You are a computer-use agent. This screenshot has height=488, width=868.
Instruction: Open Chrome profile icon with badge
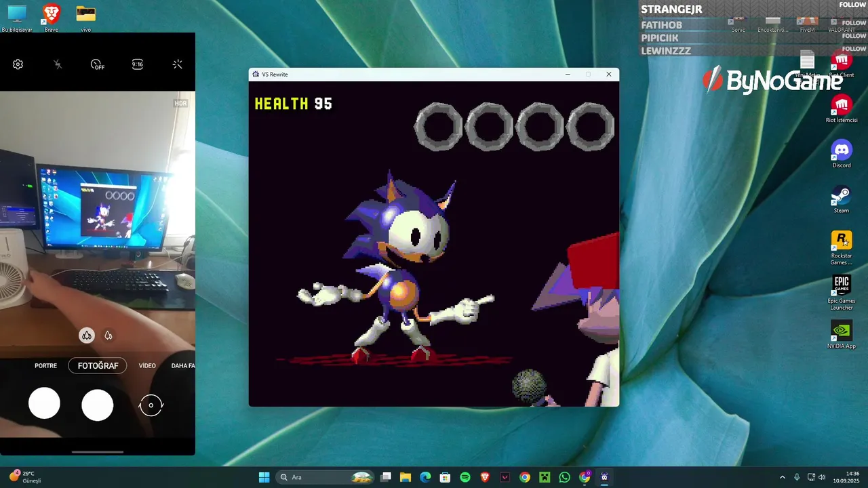[x=585, y=477]
